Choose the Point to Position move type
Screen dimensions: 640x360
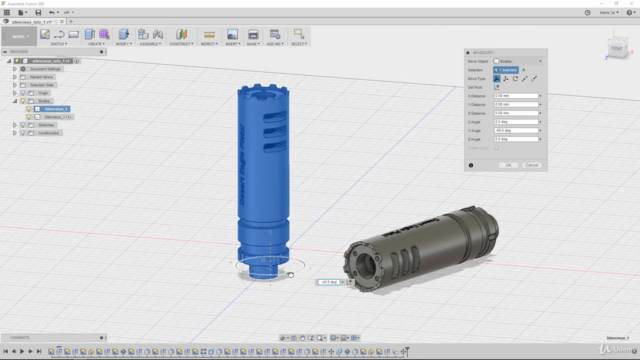point(534,79)
